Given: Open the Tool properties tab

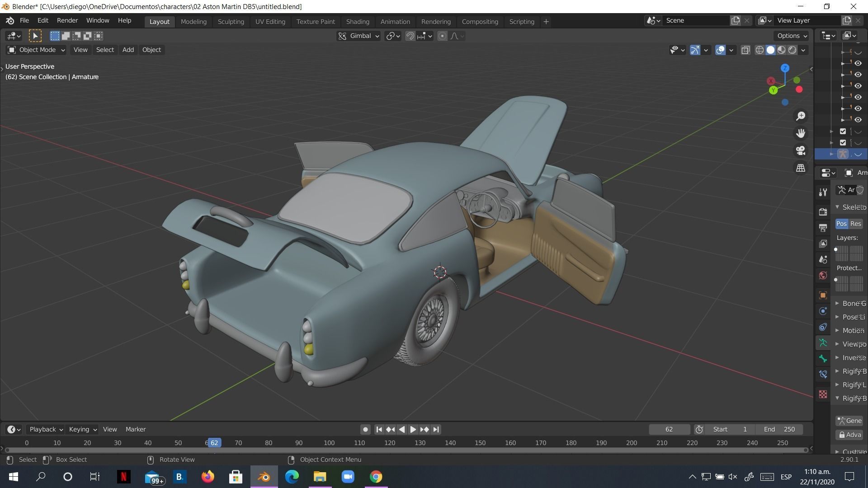Looking at the screenshot, I should (x=823, y=192).
